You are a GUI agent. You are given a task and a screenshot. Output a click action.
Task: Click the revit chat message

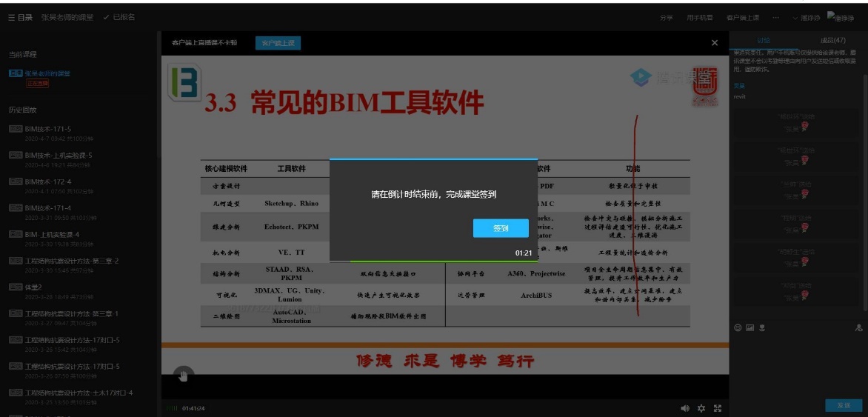(x=740, y=96)
